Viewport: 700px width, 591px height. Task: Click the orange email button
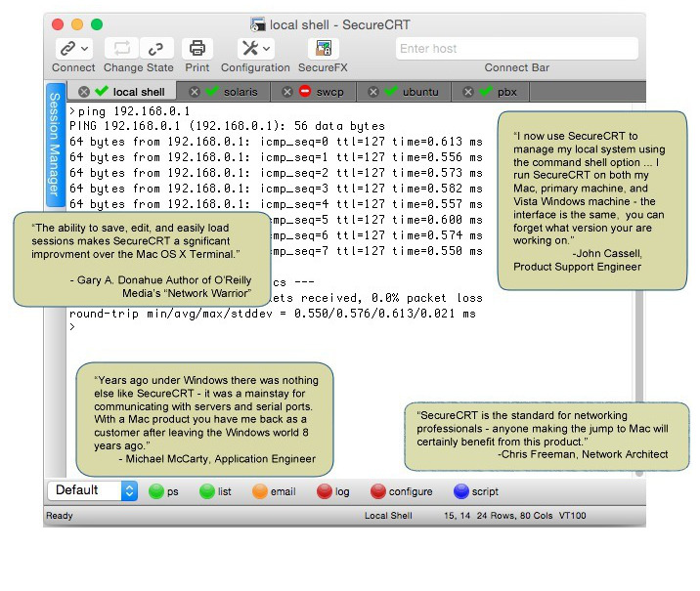click(260, 491)
